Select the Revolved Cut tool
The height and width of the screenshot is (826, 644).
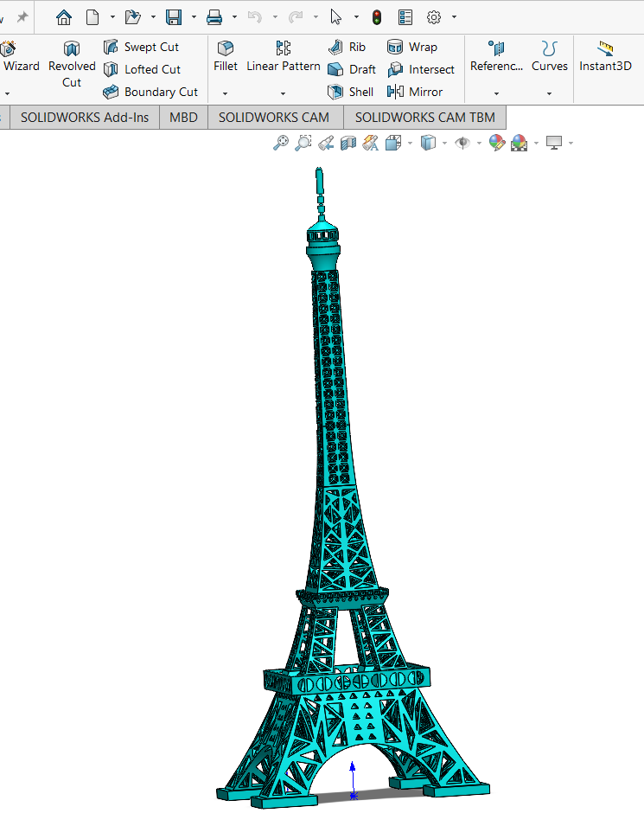click(x=72, y=65)
